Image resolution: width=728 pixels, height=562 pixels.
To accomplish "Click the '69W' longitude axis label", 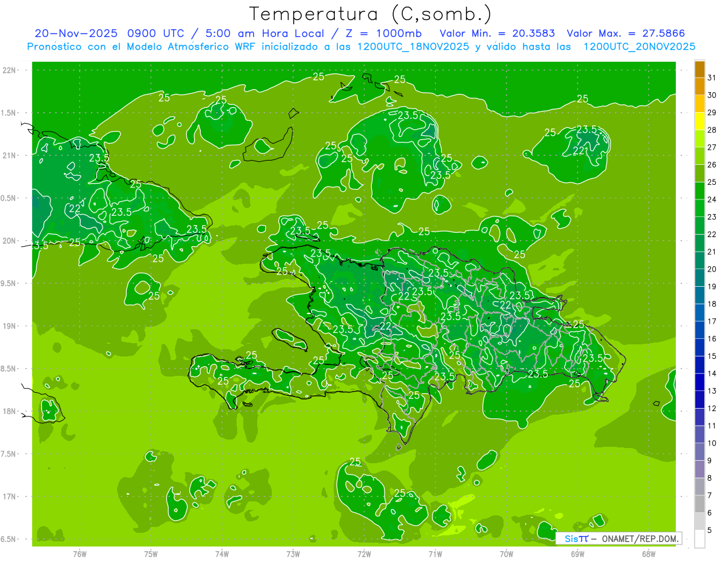I will (578, 554).
